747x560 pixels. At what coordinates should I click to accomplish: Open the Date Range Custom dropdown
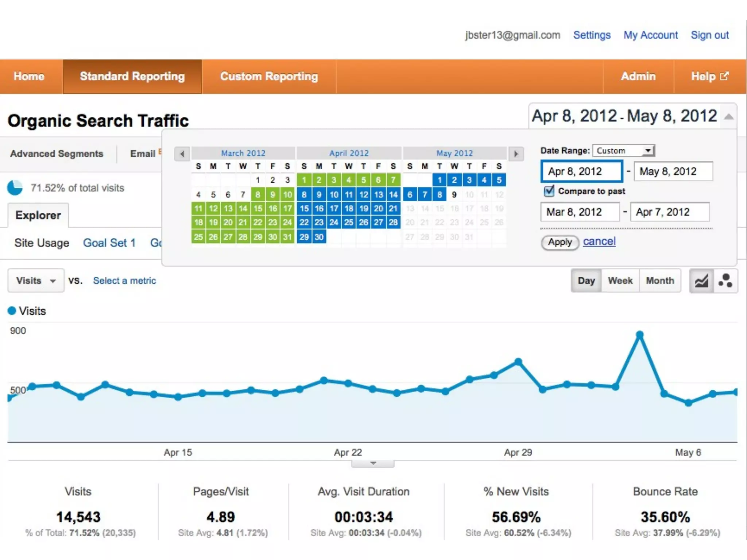[624, 151]
